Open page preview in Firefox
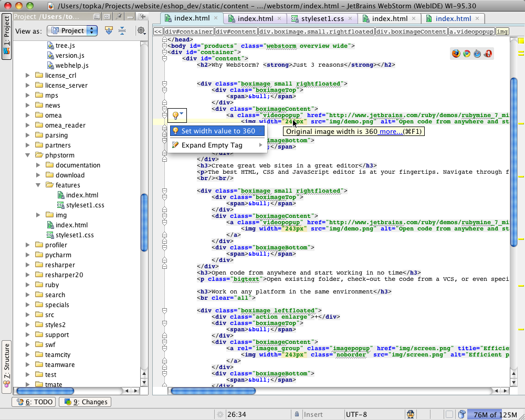 point(456,54)
